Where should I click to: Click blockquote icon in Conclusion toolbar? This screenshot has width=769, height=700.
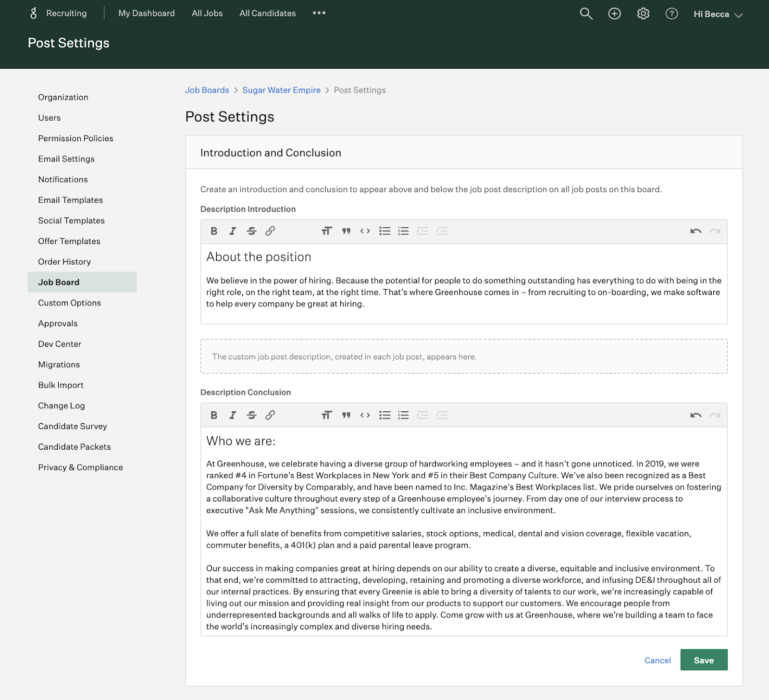(346, 415)
